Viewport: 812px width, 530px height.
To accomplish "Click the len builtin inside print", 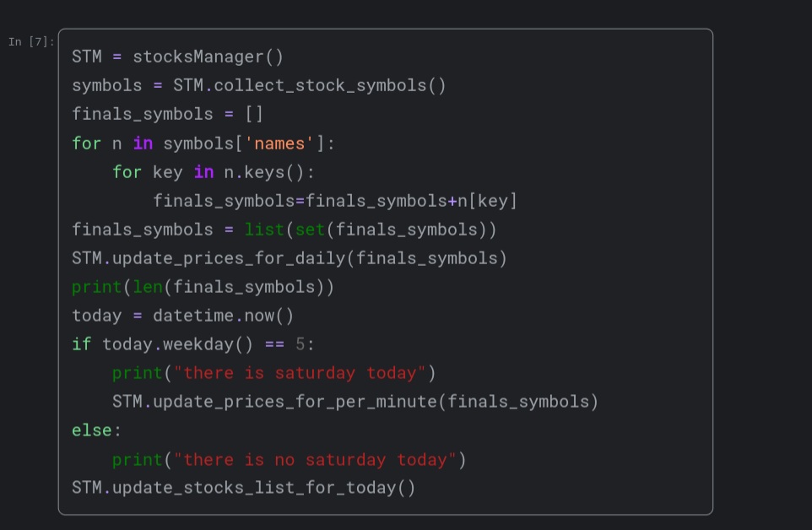I will (x=148, y=287).
